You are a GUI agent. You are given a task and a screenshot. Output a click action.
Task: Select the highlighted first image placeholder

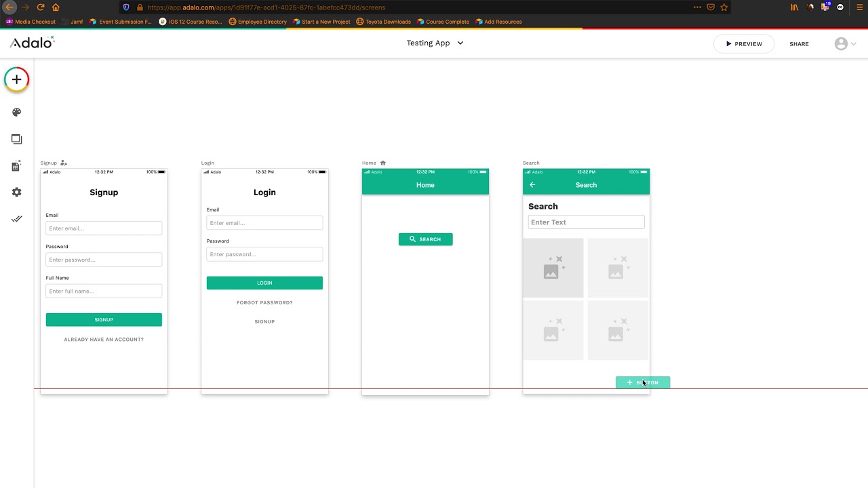tap(553, 268)
